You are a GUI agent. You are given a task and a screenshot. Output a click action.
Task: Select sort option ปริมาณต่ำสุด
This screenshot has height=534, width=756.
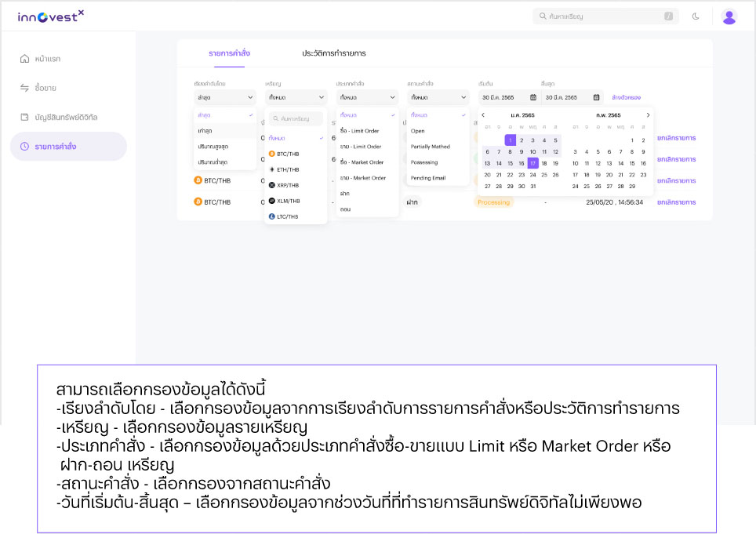225,162
